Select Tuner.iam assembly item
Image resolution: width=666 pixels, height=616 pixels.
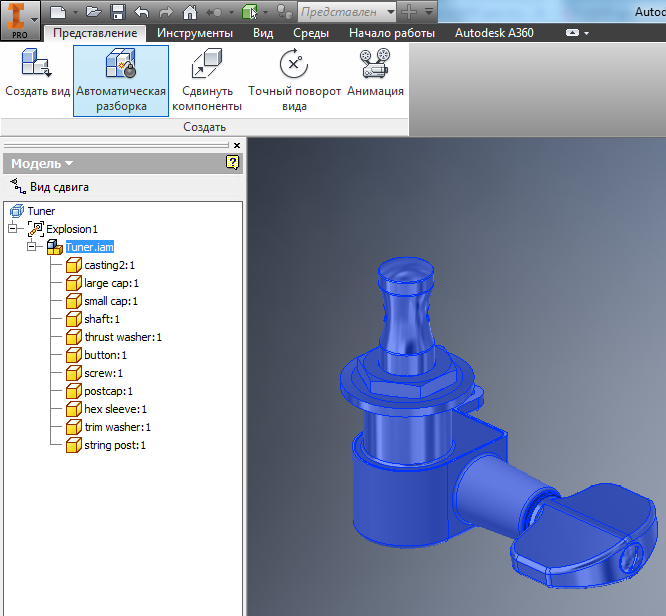point(90,247)
